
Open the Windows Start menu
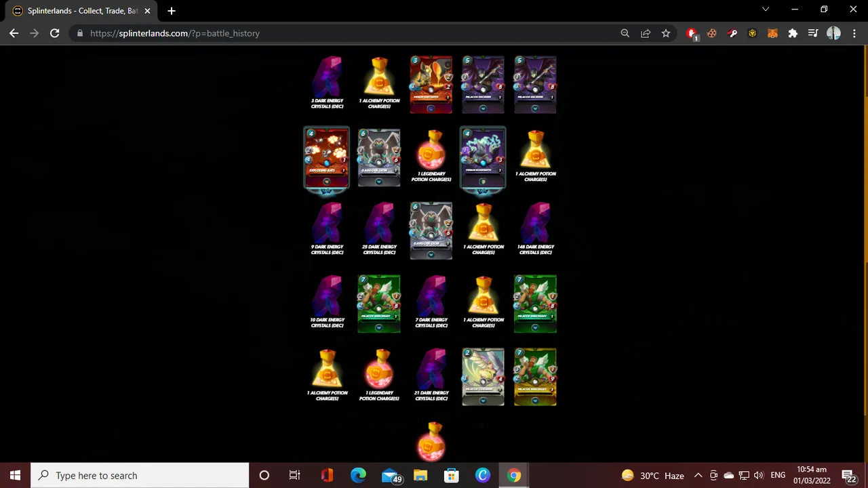tap(15, 475)
